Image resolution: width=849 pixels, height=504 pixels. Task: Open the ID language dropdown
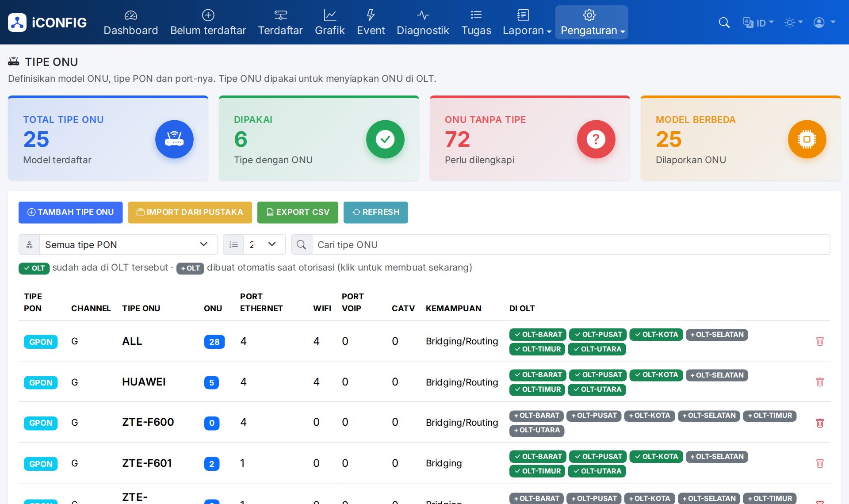[758, 23]
